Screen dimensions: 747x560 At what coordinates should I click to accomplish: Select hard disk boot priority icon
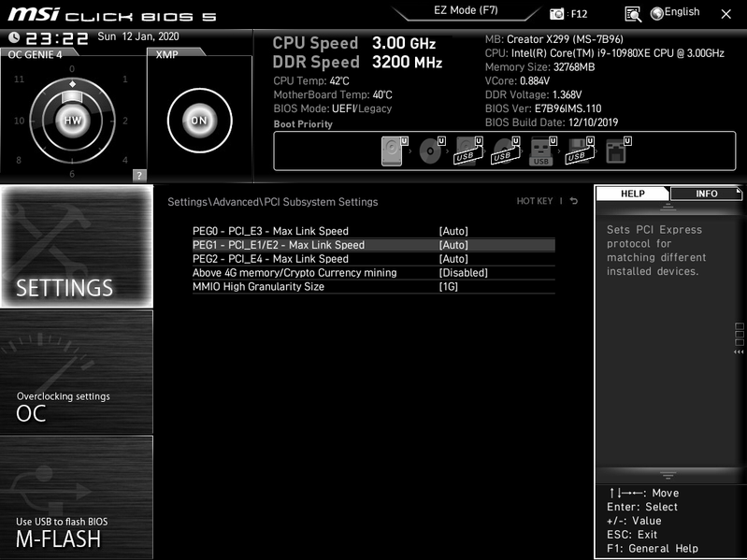point(395,151)
